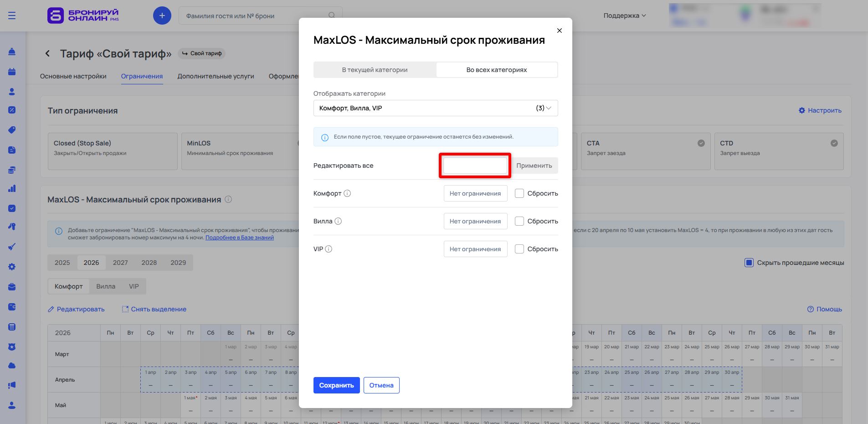
Task: Click the megaphone icon in the sidebar
Action: tap(12, 385)
